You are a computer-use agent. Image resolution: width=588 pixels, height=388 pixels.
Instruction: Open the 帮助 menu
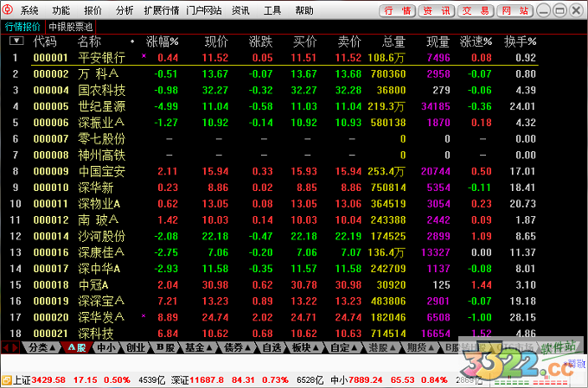click(304, 10)
